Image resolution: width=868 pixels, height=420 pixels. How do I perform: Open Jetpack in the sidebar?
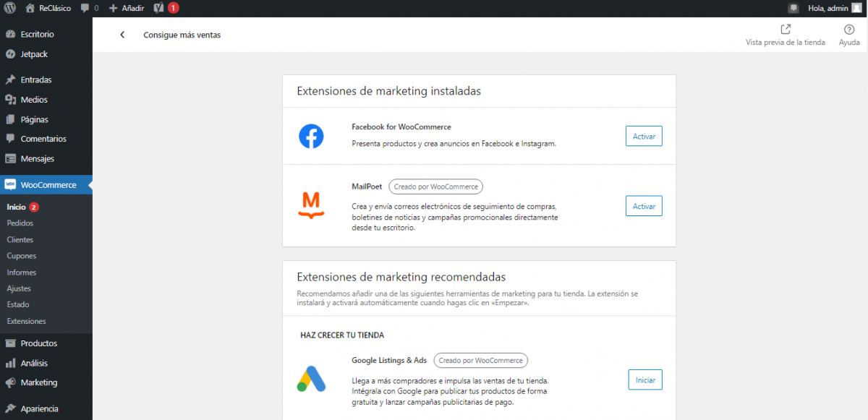tap(34, 54)
